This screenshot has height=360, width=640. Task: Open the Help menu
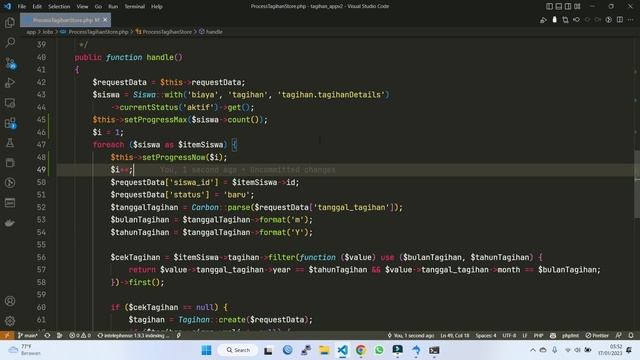point(157,6)
